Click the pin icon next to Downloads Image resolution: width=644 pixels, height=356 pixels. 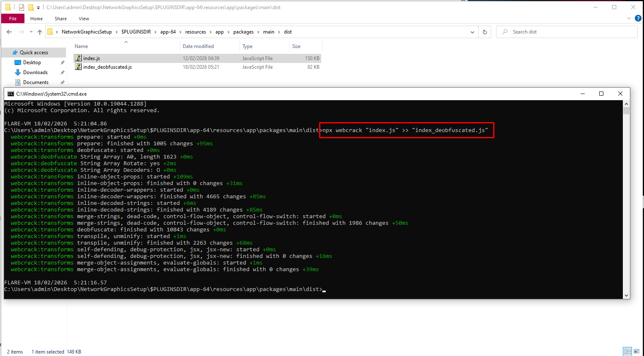point(62,72)
